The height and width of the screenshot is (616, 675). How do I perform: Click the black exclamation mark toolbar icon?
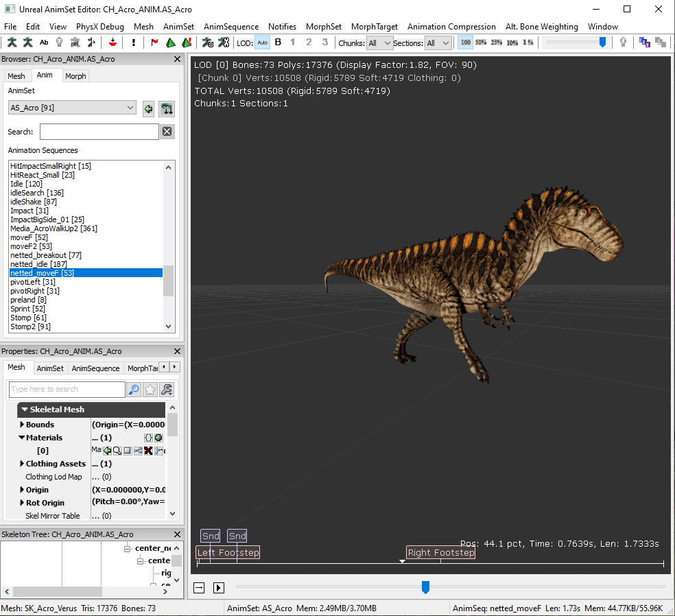[x=133, y=43]
